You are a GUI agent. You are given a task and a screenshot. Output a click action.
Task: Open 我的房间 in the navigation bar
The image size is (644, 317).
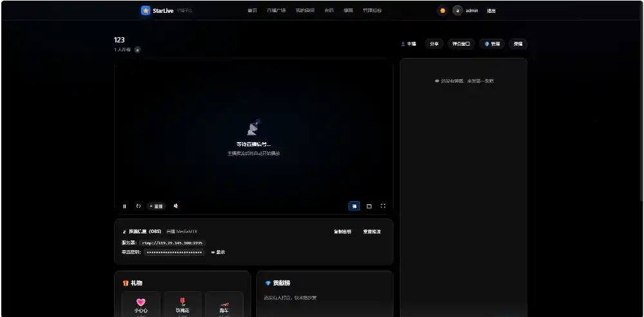click(305, 10)
